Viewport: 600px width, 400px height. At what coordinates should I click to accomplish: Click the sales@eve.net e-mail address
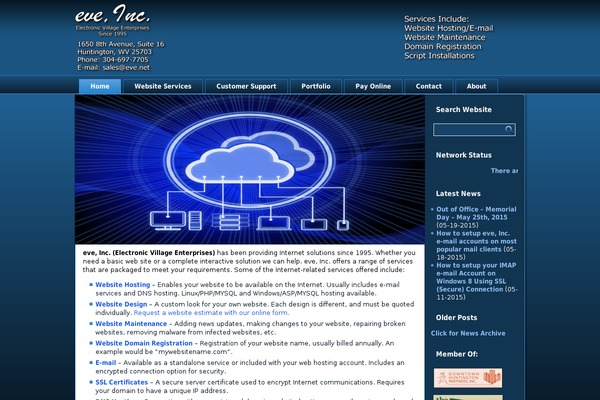pyautogui.click(x=126, y=68)
